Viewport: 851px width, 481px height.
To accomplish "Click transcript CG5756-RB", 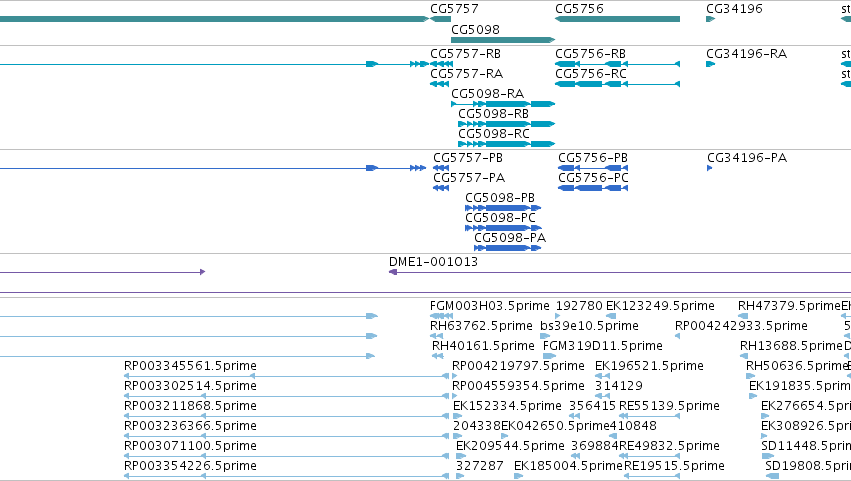I will click(x=590, y=54).
